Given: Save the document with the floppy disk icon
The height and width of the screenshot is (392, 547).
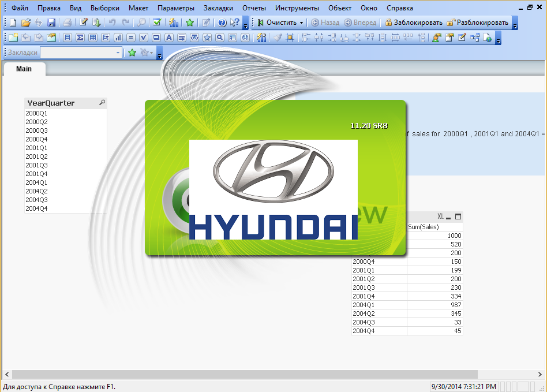Looking at the screenshot, I should (51, 23).
